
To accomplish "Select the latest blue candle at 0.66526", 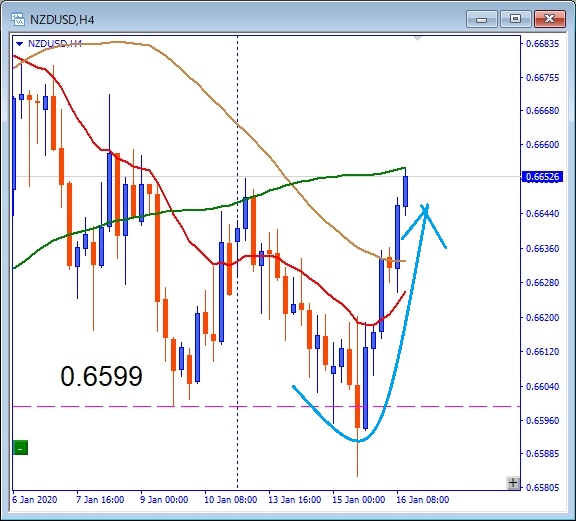I will click(406, 191).
